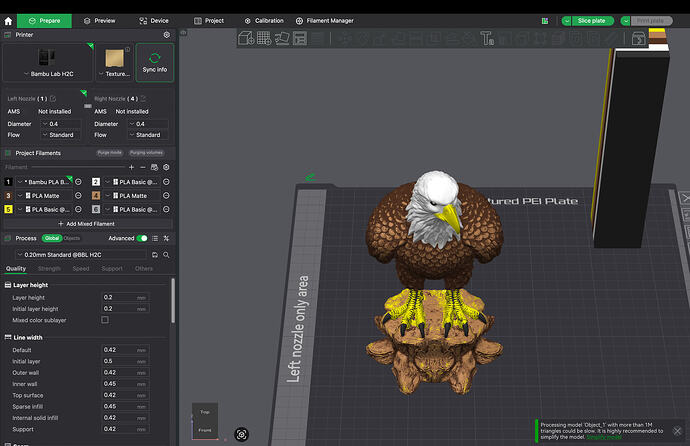The image size is (690, 446).
Task: Click the Add cube toolbar icon
Action: [x=246, y=38]
